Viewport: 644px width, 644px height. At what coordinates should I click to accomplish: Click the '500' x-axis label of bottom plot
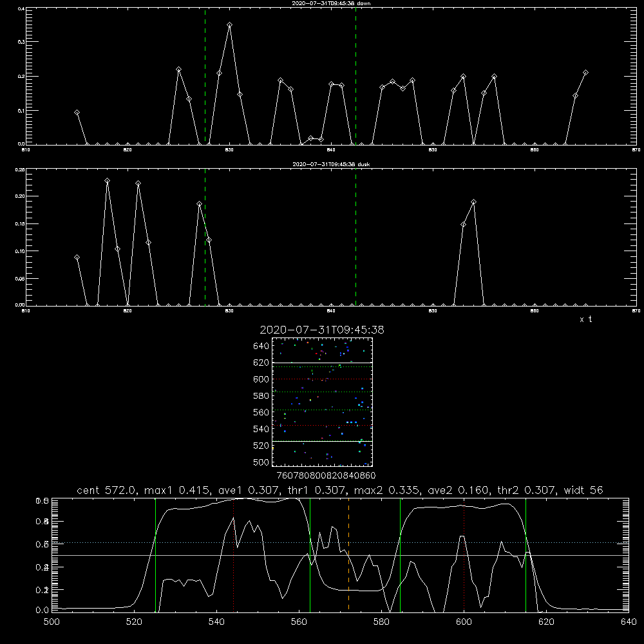click(52, 622)
